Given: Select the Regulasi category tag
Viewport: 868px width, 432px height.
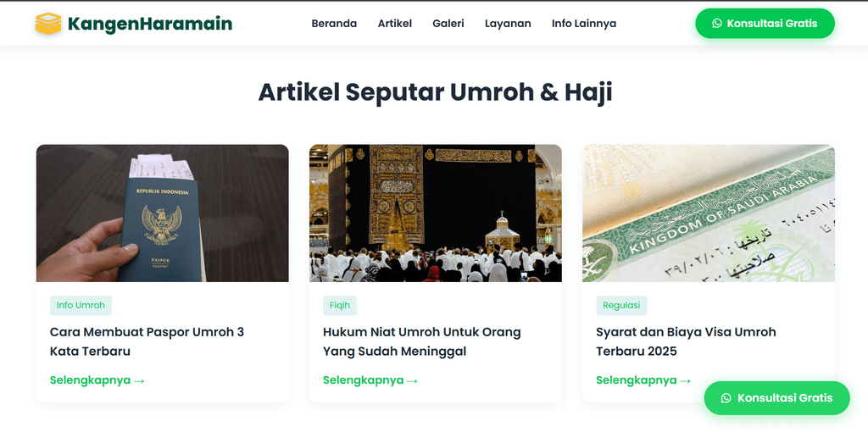Looking at the screenshot, I should tap(621, 305).
